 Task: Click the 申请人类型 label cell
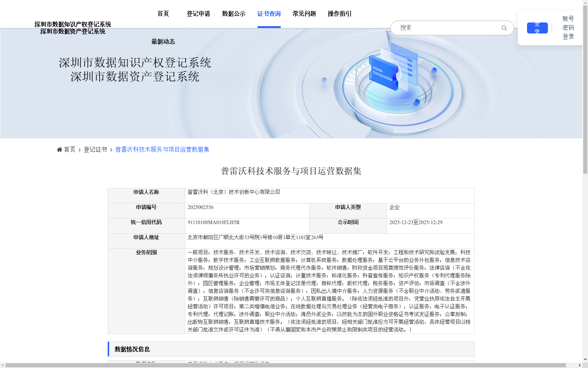click(x=348, y=211)
